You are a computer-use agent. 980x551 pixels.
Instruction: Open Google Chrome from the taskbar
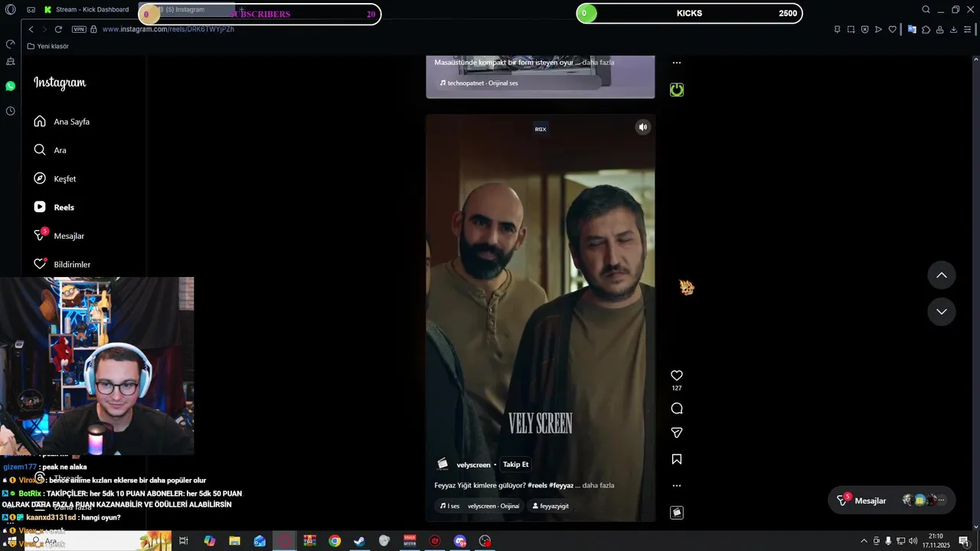coord(335,541)
